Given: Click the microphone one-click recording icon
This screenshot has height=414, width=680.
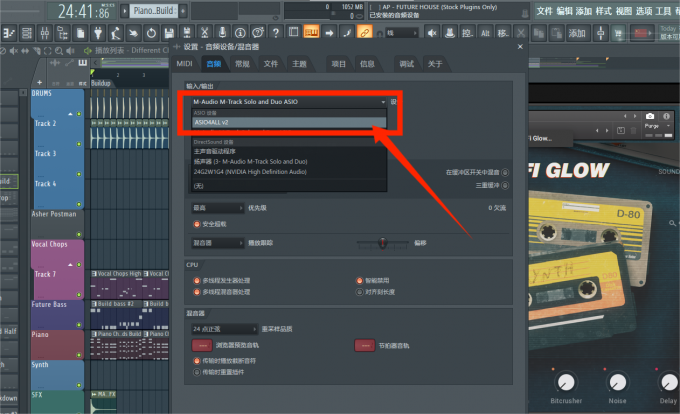Looking at the screenshot, I should tap(222, 33).
